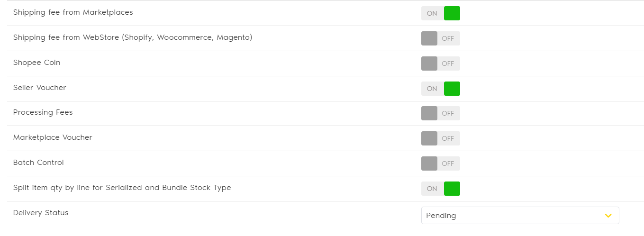Screen dimensions: 644x236
Task: Click the Pending value in Delivery Status
Action: 441,216
